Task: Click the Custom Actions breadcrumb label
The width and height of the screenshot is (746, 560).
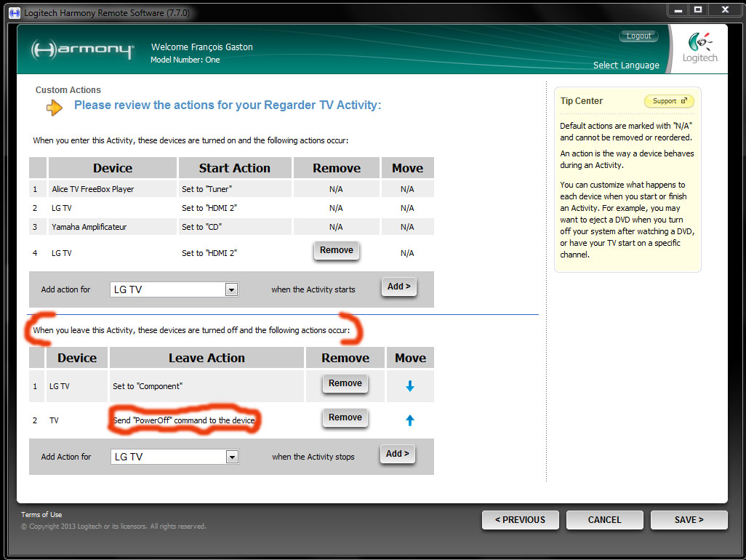Action: pyautogui.click(x=68, y=90)
